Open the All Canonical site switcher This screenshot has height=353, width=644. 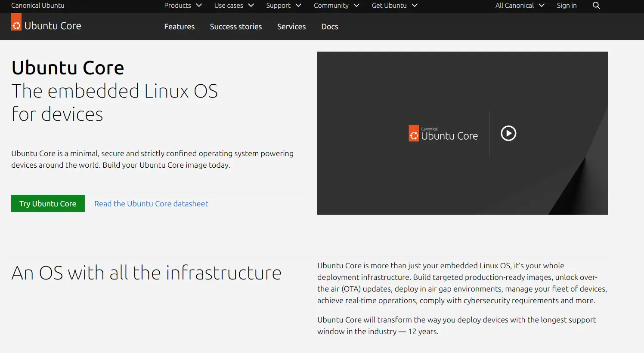pyautogui.click(x=515, y=6)
